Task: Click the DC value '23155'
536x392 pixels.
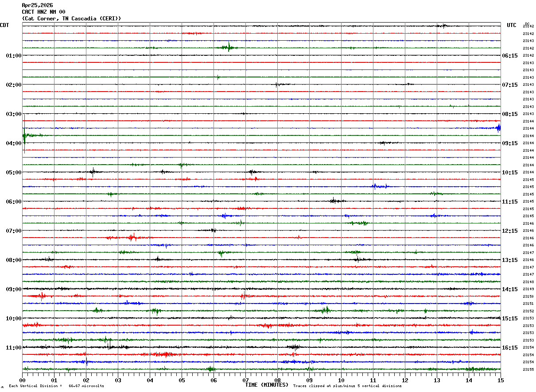Action: pyautogui.click(x=528, y=369)
